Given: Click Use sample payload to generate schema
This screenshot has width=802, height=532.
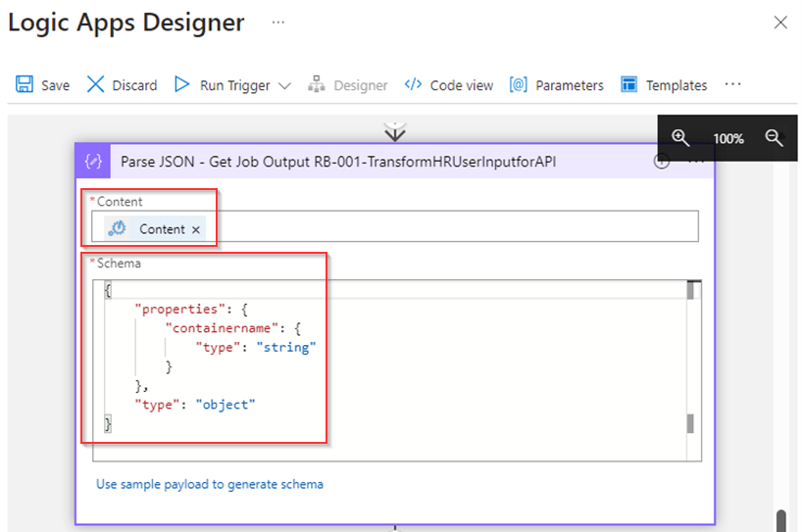Looking at the screenshot, I should click(209, 484).
